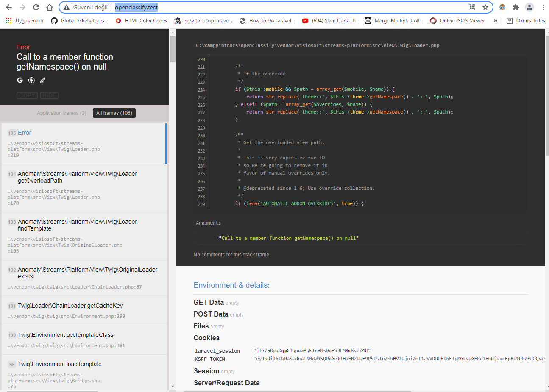This screenshot has width=549, height=392.
Task: Open the Online JSON Viewer bookmark
Action: (457, 20)
